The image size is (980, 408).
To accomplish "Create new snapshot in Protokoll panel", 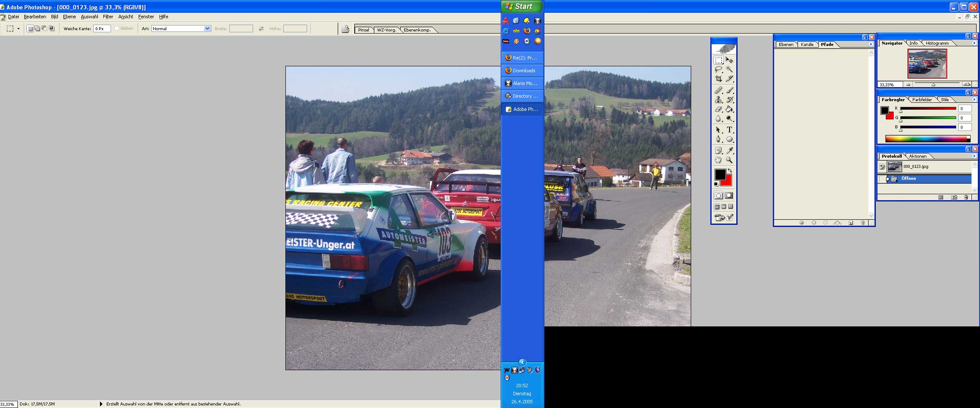I will point(954,197).
